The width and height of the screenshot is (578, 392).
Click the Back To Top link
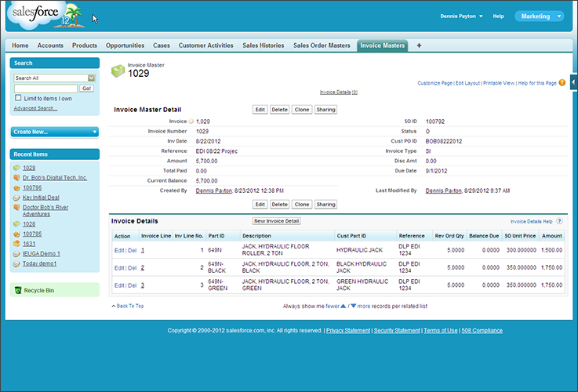coord(129,306)
